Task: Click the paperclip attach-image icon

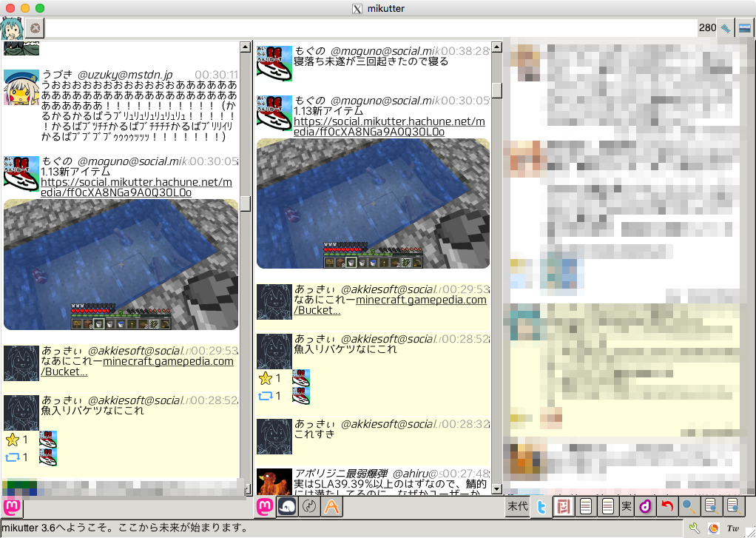Action: click(x=745, y=28)
